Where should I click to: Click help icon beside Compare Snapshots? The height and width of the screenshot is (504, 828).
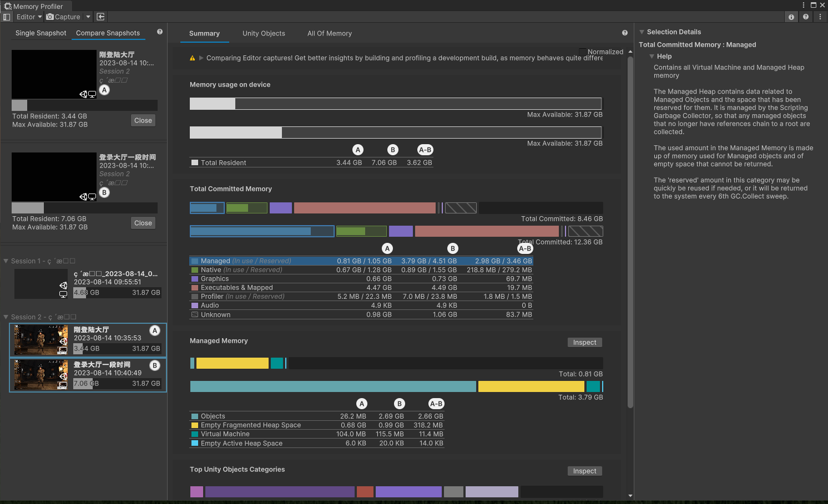pos(160,32)
